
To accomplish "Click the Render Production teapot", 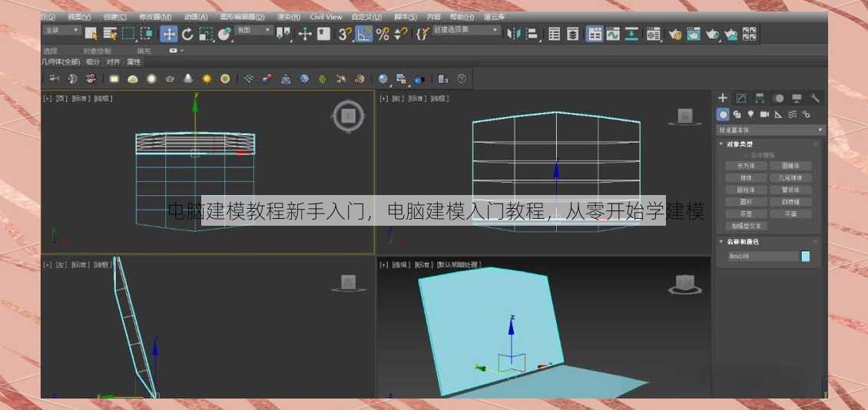I will point(712,35).
